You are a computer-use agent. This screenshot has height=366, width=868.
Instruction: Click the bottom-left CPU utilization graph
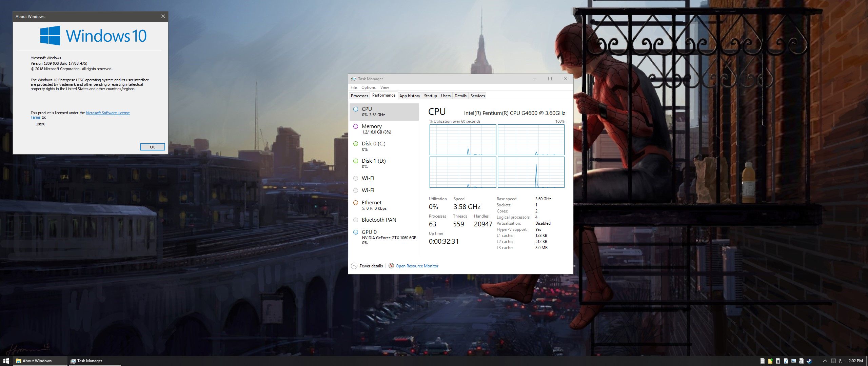coord(463,172)
